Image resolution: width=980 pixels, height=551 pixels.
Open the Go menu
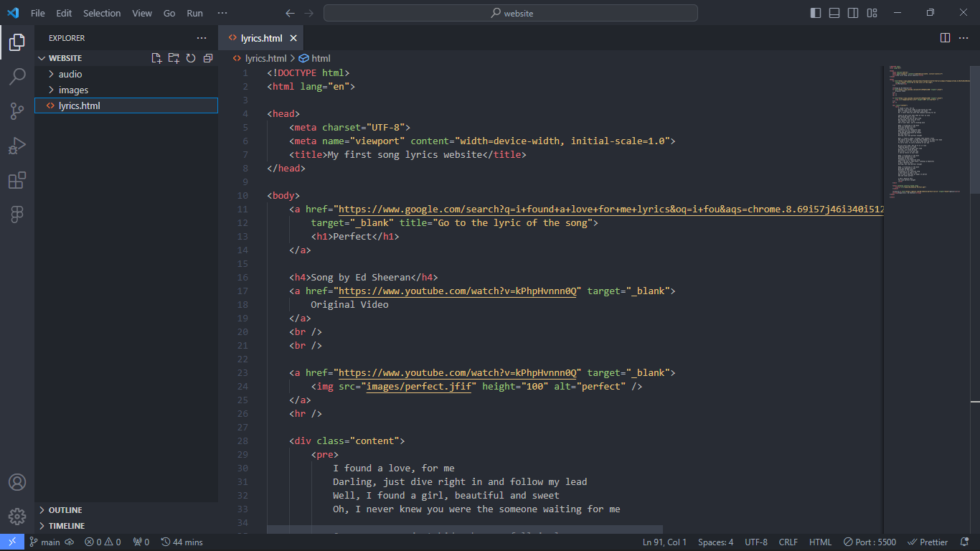point(169,13)
